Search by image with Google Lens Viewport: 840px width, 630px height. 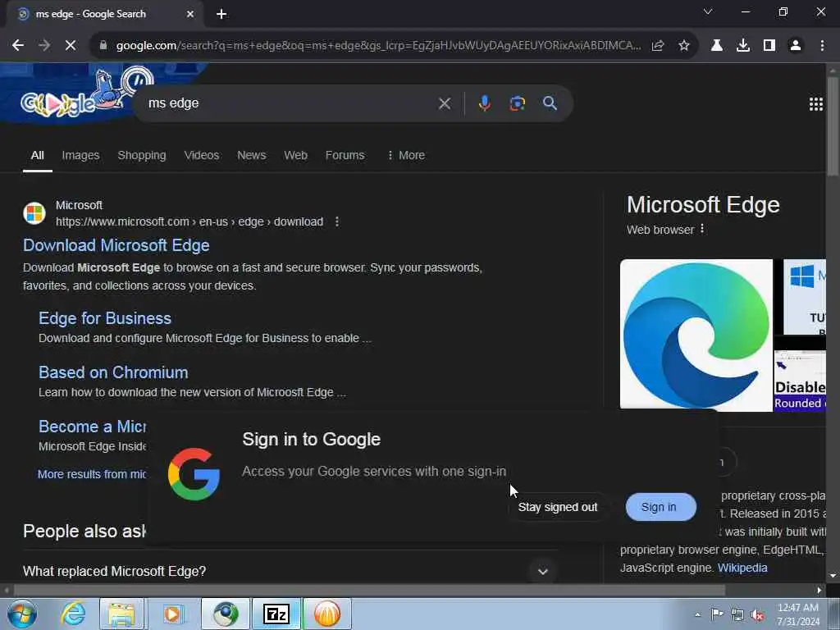[x=517, y=103]
